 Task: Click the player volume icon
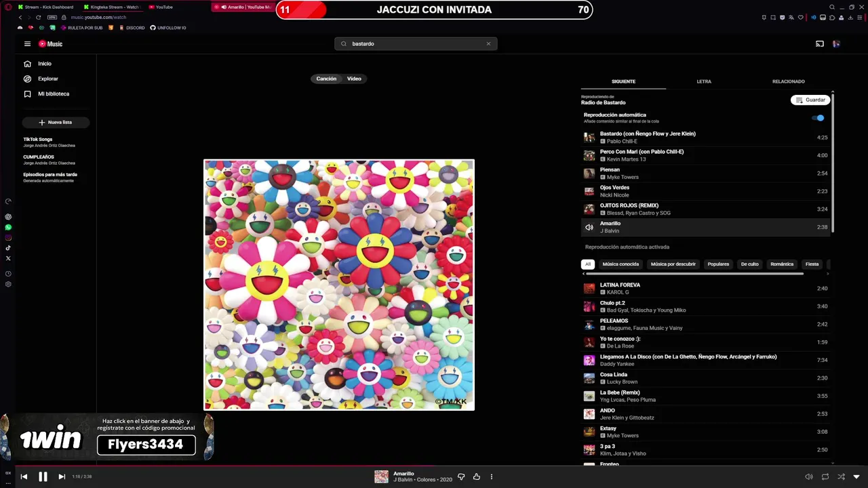pos(808,476)
